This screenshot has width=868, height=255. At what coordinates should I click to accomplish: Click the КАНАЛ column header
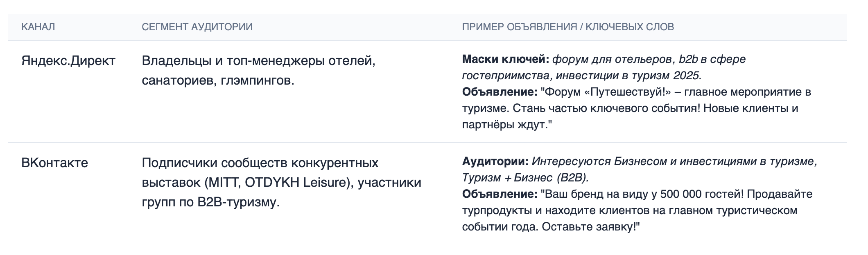38,27
